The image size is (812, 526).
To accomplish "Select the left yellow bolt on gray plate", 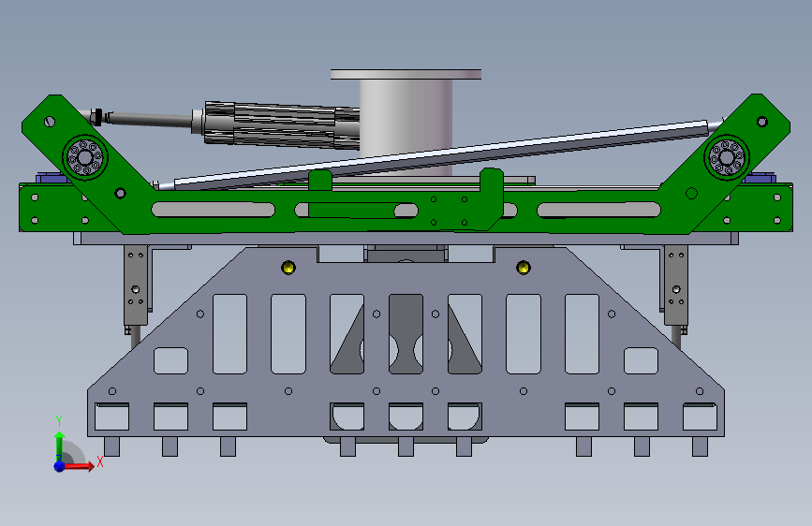I will [x=288, y=268].
